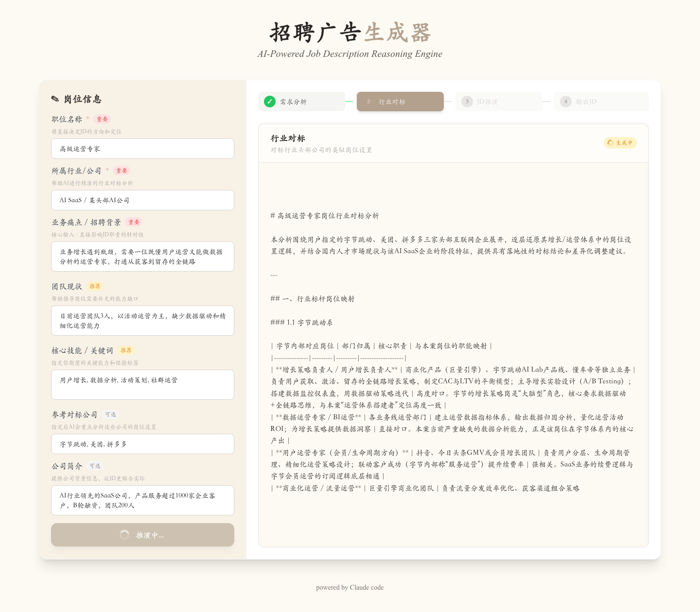
Task: Switch to the 行业对标 step tab
Action: click(x=400, y=102)
